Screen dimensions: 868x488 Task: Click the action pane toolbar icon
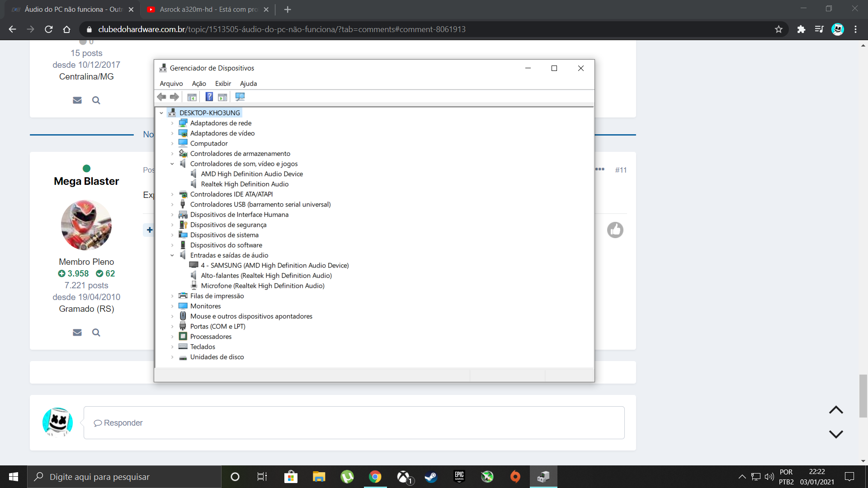coord(222,97)
